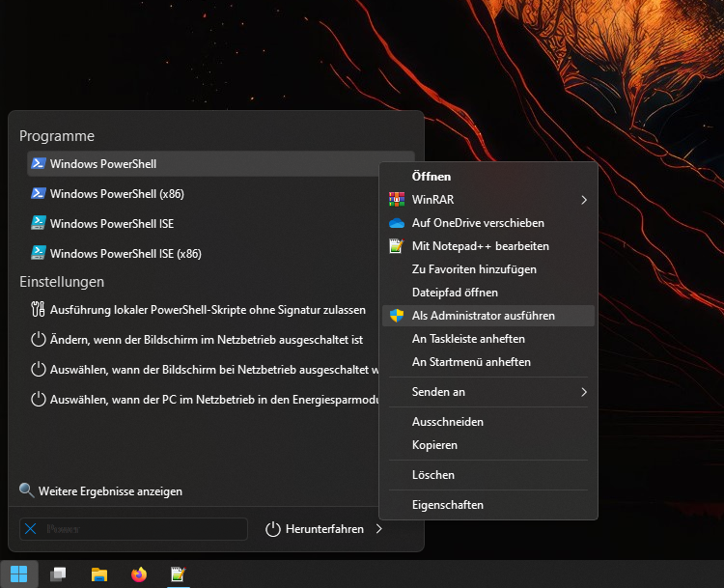Click power icon beside 'PC im Netzbetrieb'
Image resolution: width=724 pixels, height=588 pixels.
[x=38, y=399]
